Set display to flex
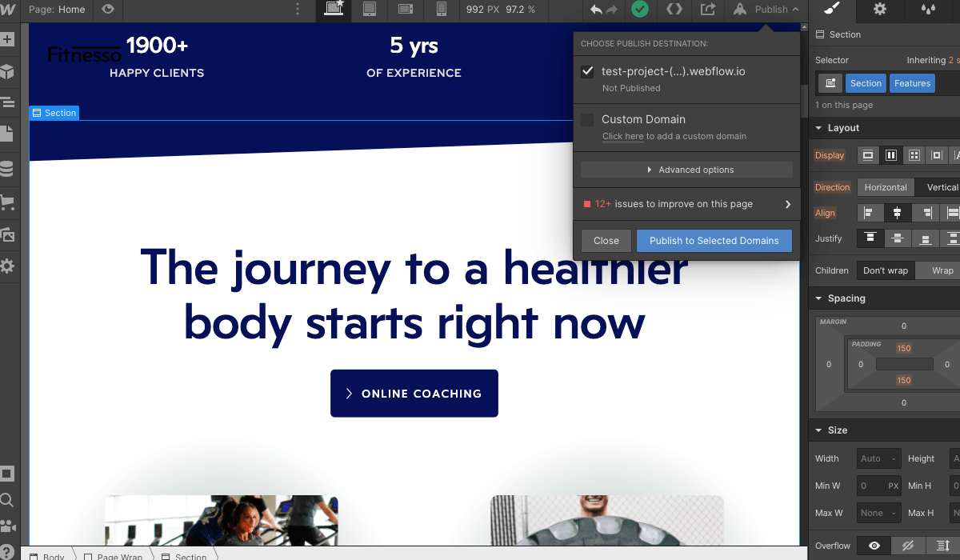 click(890, 155)
